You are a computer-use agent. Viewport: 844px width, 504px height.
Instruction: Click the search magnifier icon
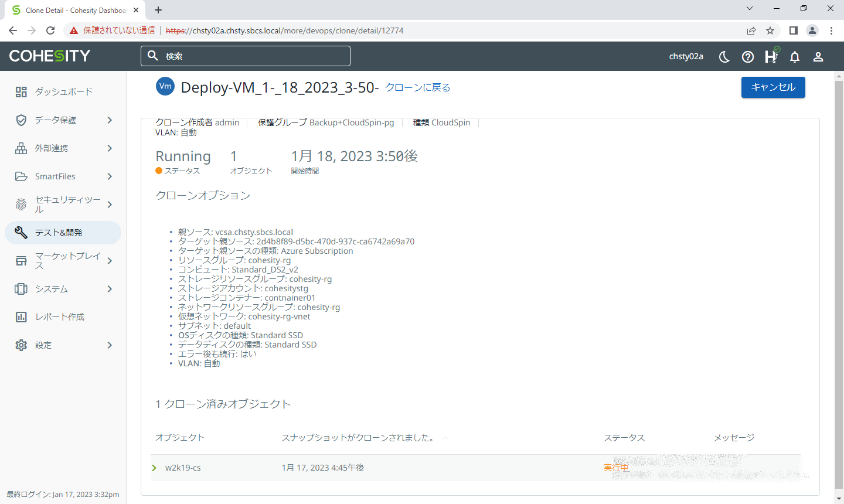[153, 56]
